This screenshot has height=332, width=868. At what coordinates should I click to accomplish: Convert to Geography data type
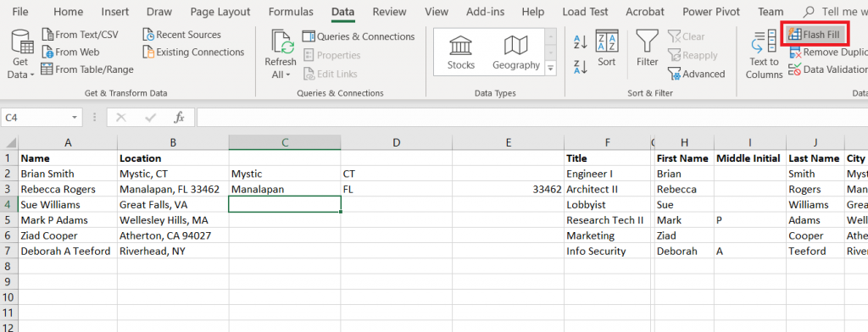coord(516,52)
